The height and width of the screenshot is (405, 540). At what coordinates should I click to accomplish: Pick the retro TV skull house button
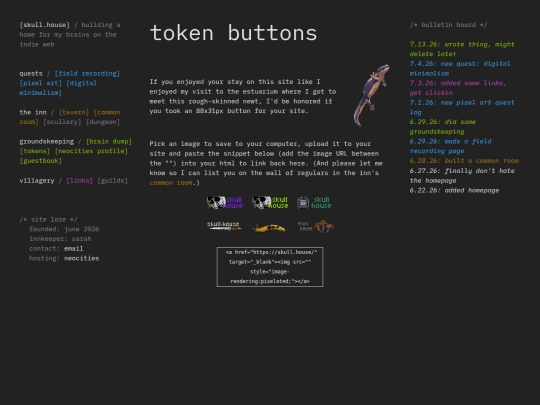tap(315, 202)
